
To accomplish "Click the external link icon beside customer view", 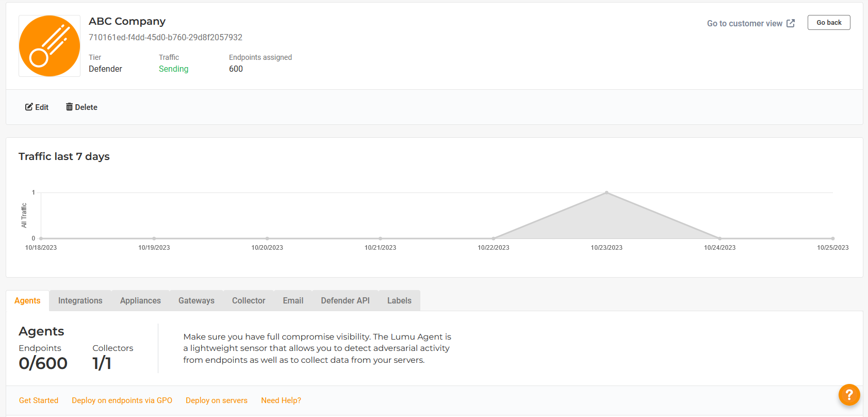I will coord(791,23).
